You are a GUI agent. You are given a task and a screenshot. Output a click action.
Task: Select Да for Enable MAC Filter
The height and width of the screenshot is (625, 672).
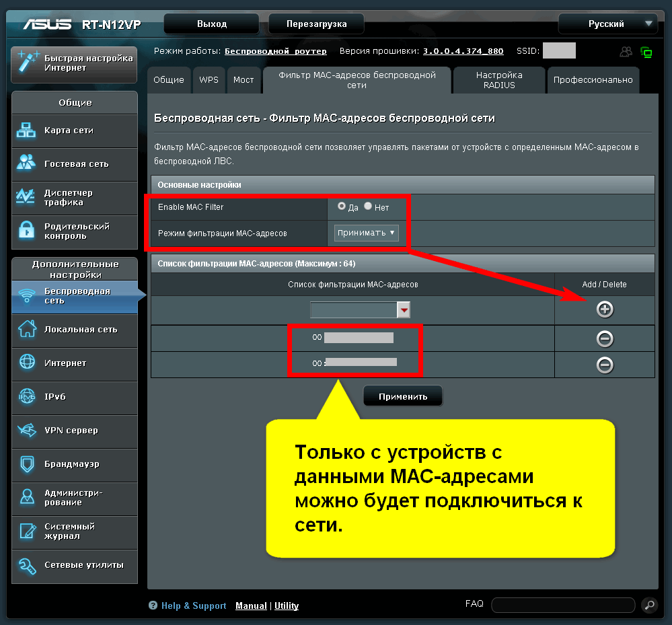click(x=342, y=207)
